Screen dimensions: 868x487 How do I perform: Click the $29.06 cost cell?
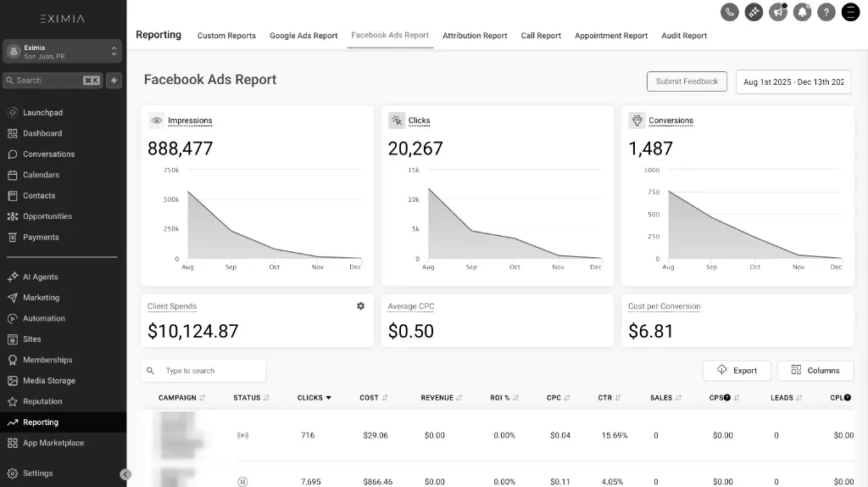click(376, 435)
